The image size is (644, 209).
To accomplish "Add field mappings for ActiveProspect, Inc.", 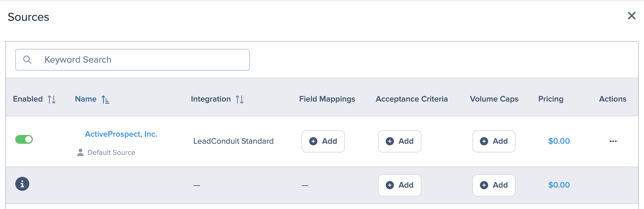I will coord(323,141).
